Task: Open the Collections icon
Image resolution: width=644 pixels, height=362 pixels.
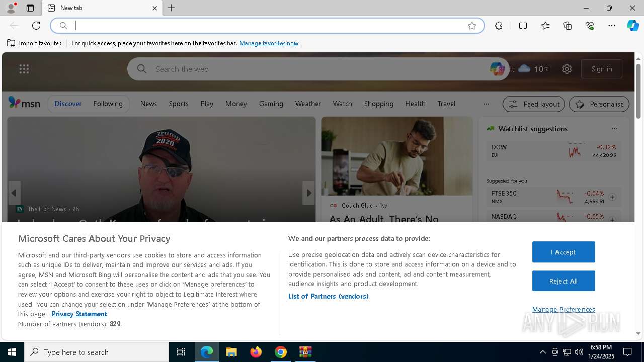Action: point(568,26)
